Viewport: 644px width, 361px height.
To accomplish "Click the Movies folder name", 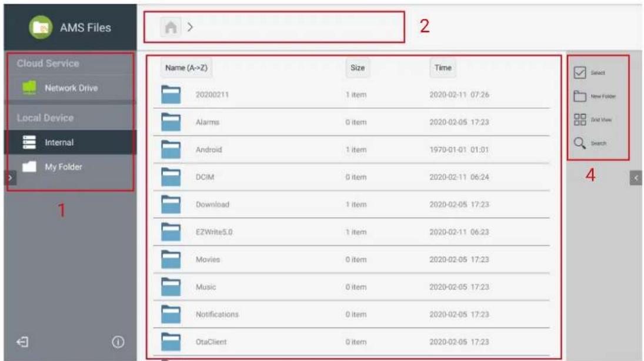I will pos(208,259).
